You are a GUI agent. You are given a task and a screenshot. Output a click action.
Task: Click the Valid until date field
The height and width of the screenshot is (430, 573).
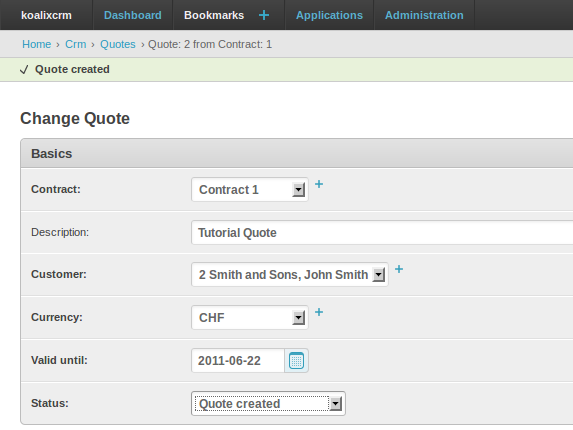[238, 361]
